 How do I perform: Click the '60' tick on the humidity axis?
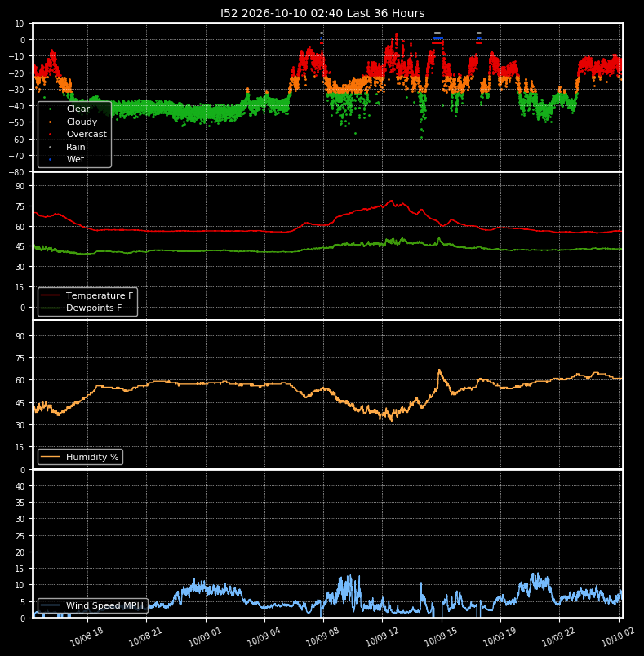(20, 380)
